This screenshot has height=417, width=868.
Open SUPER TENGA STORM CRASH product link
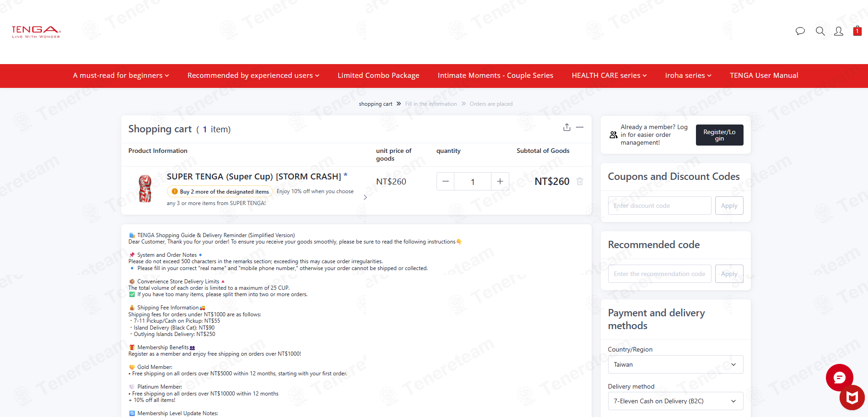(254, 177)
